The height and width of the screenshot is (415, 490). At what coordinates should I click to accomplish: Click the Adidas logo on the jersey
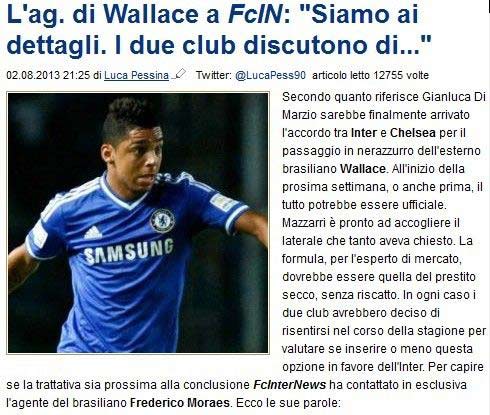pos(93,233)
